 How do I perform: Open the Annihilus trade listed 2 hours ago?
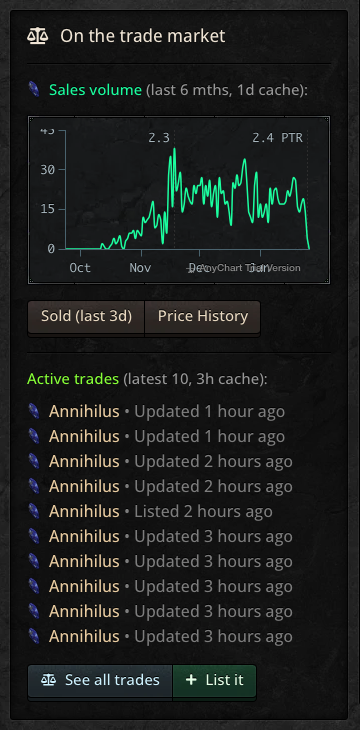(x=84, y=511)
